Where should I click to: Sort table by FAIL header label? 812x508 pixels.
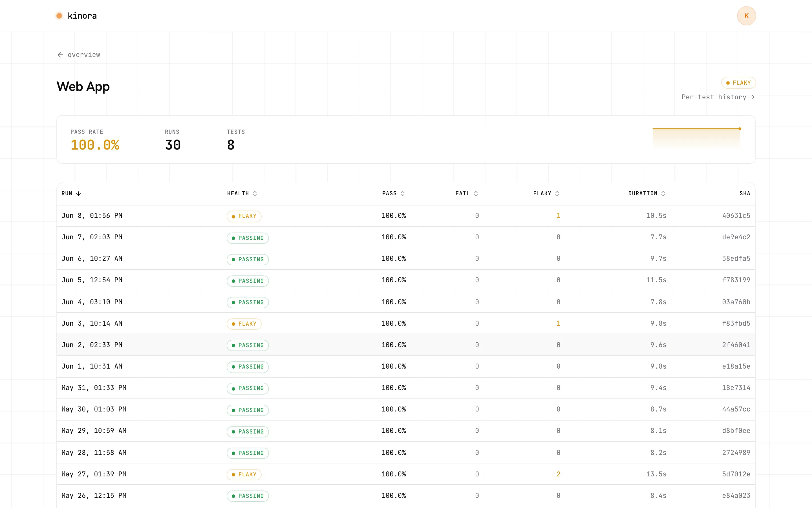click(x=462, y=194)
